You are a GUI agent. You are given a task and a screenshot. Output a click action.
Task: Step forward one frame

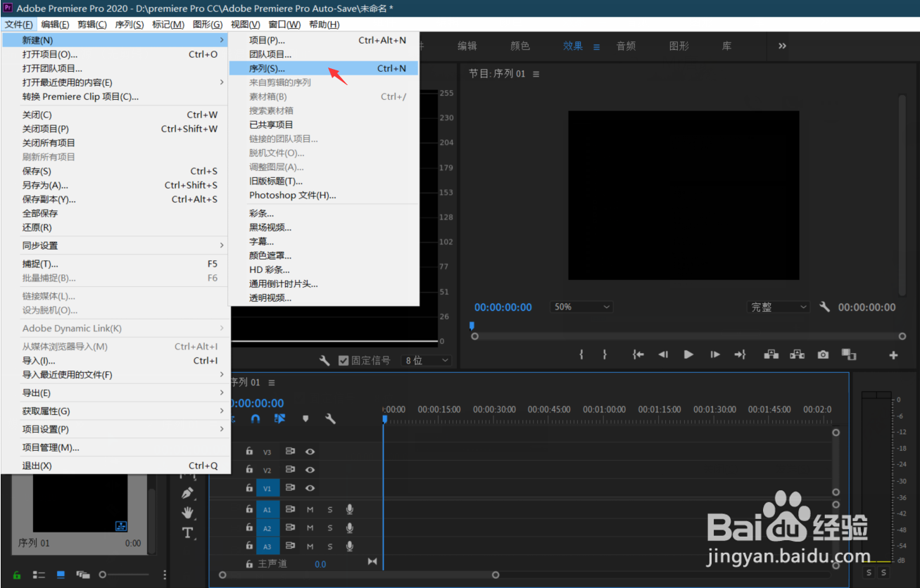point(714,354)
